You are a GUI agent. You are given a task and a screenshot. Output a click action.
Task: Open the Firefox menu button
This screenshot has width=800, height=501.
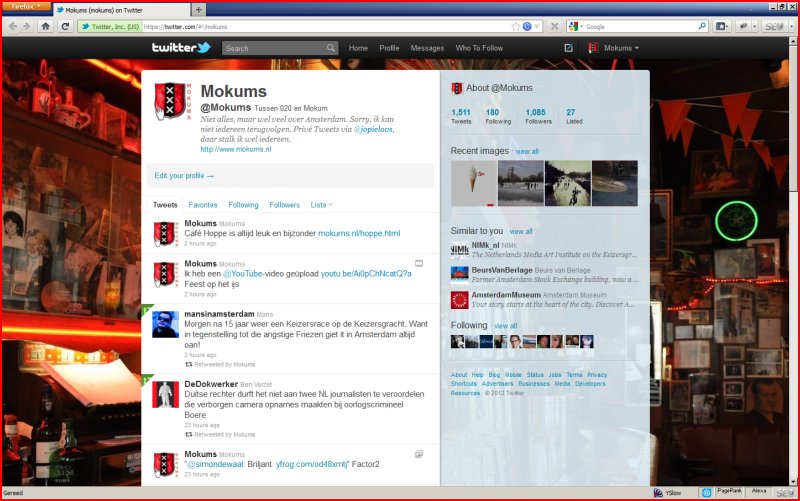(26, 6)
